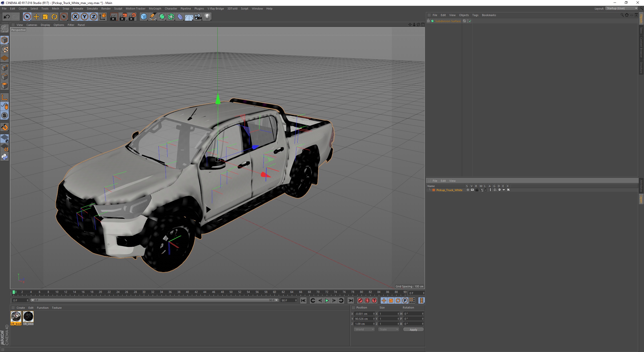Viewport: 644px width, 352px height.
Task: Open the Python script icon in sidebar
Action: tap(5, 157)
